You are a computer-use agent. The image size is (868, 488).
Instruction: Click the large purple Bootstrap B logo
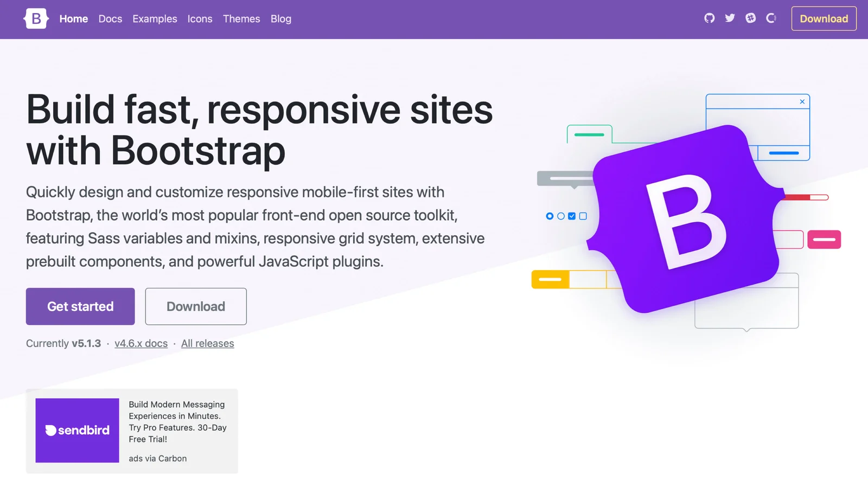(x=686, y=220)
